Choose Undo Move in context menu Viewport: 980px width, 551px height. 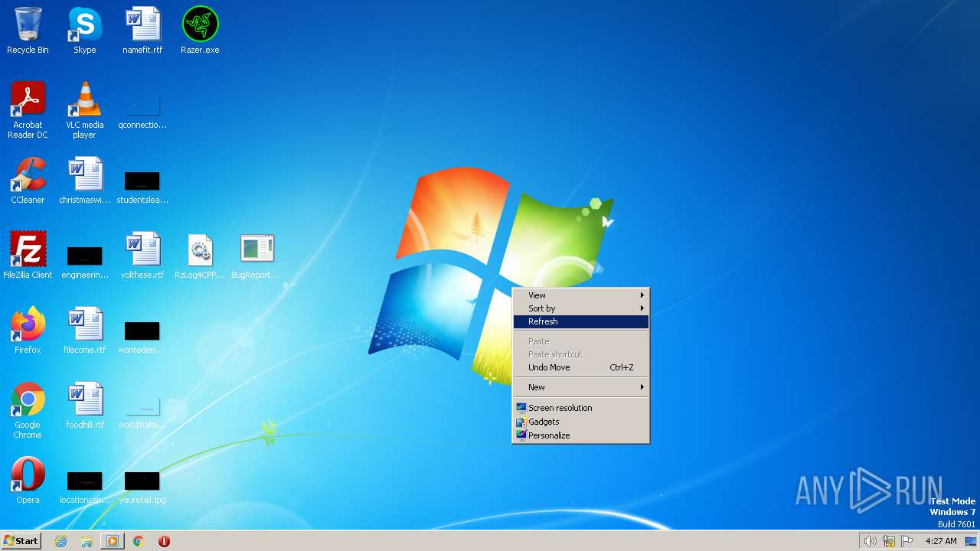click(580, 367)
